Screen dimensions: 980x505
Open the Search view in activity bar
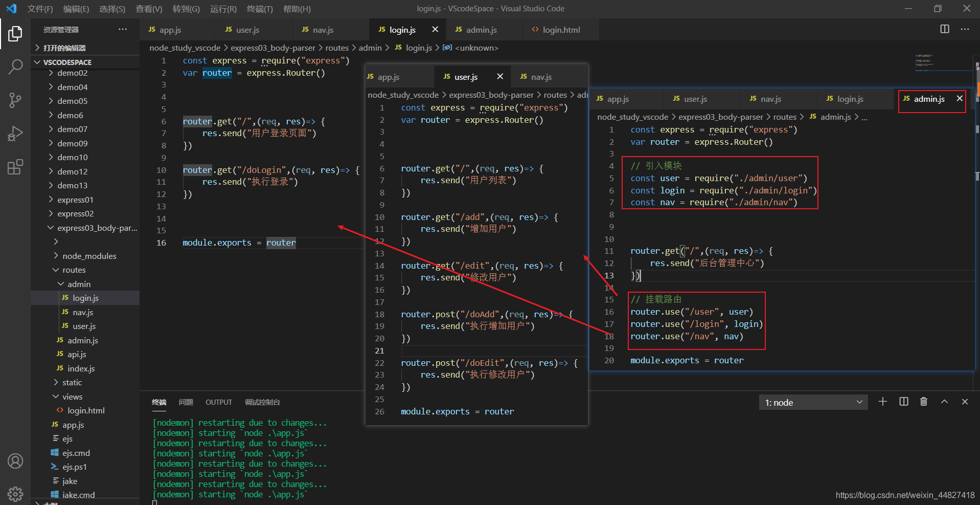[x=15, y=67]
